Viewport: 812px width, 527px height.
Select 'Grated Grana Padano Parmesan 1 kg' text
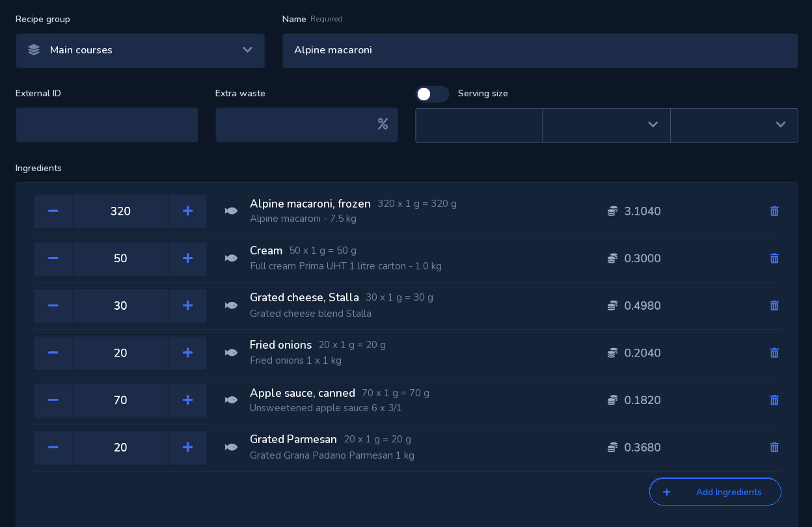click(x=332, y=455)
